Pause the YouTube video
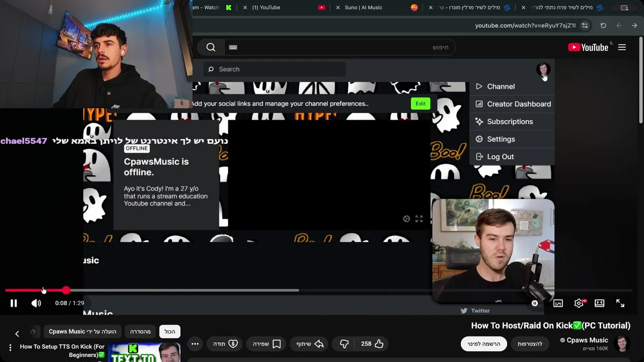The width and height of the screenshot is (644, 362). point(14,303)
